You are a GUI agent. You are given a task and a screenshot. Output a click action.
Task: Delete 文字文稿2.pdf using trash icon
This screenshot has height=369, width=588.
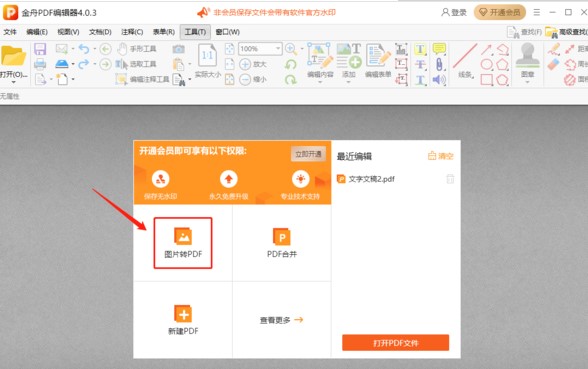[x=450, y=179]
